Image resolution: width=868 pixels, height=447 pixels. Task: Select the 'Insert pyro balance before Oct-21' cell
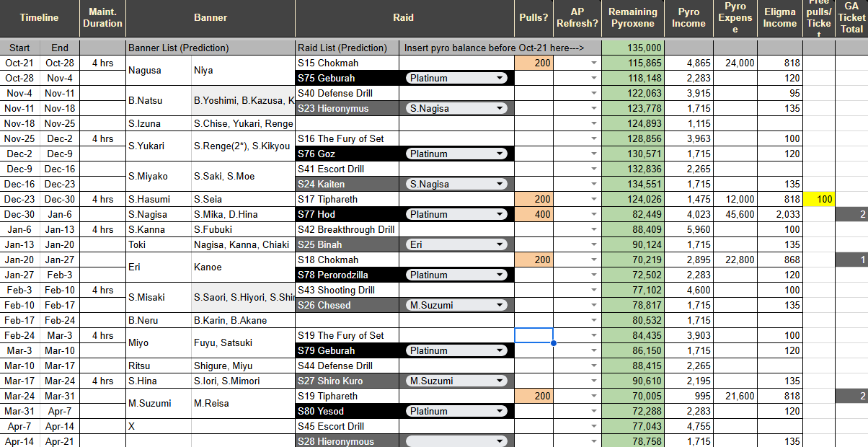pyautogui.click(x=500, y=48)
